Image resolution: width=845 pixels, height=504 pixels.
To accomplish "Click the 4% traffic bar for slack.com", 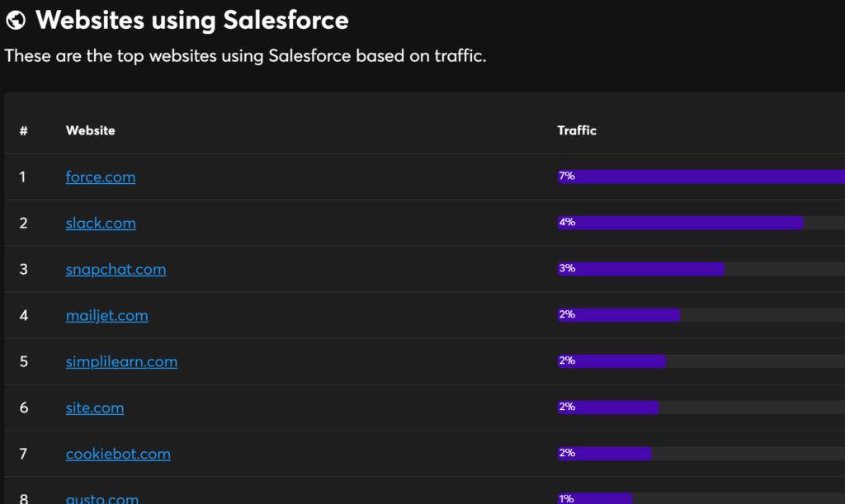I will tap(680, 223).
